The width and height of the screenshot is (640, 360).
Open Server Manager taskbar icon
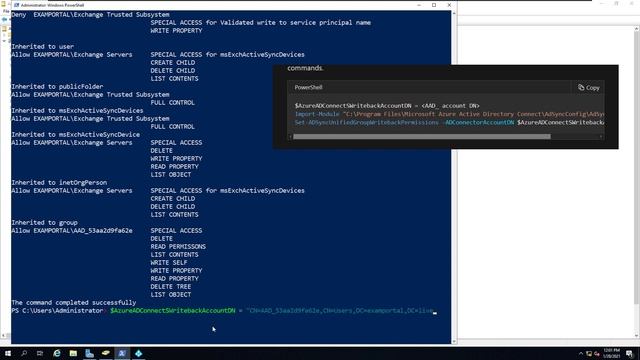click(x=89, y=353)
